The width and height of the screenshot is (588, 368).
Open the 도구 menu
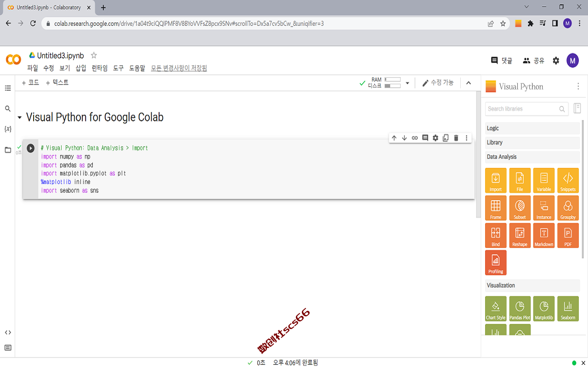119,68
